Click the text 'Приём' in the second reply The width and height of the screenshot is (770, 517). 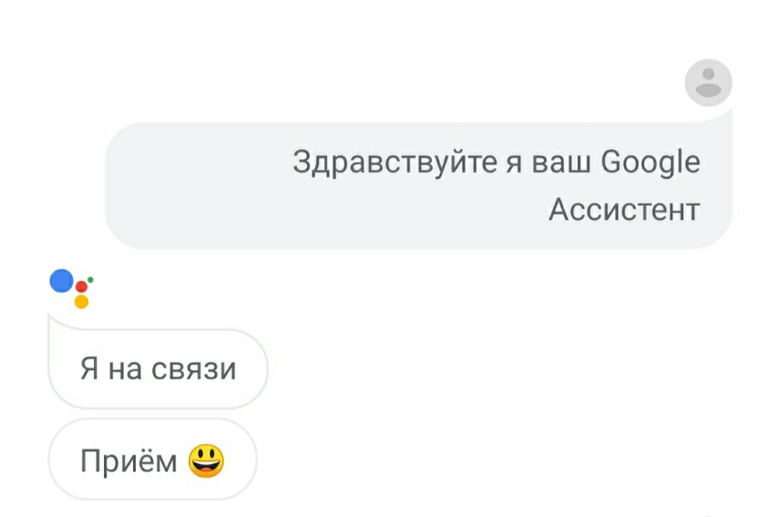point(129,461)
